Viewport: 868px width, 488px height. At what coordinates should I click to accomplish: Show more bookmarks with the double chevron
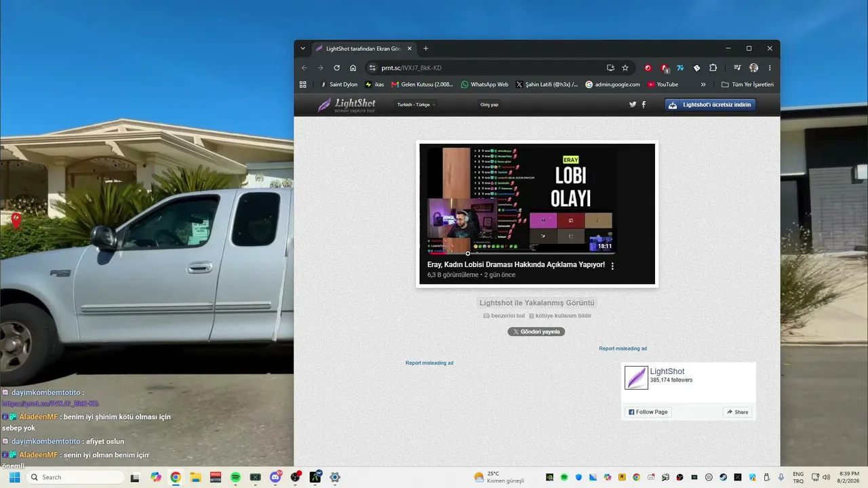point(703,85)
